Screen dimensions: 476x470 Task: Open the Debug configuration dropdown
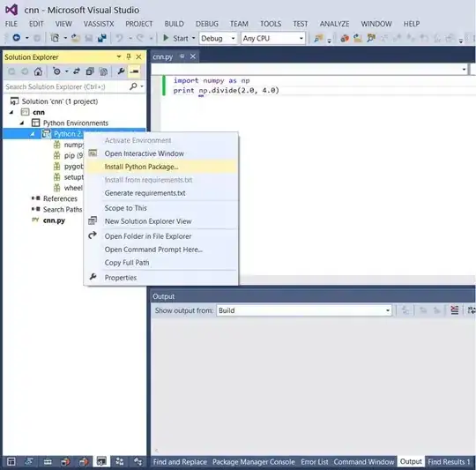coord(218,39)
